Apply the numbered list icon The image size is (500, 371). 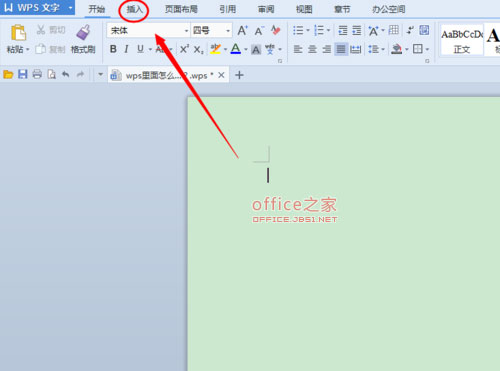[x=319, y=31]
